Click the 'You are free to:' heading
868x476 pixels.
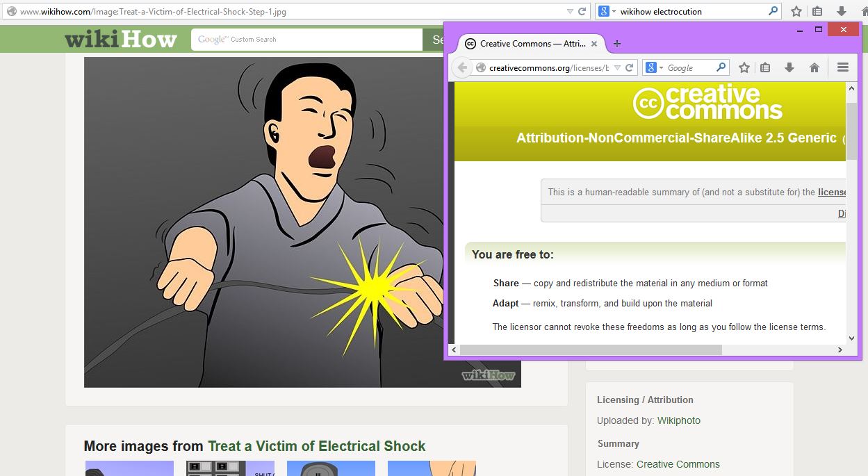click(513, 254)
